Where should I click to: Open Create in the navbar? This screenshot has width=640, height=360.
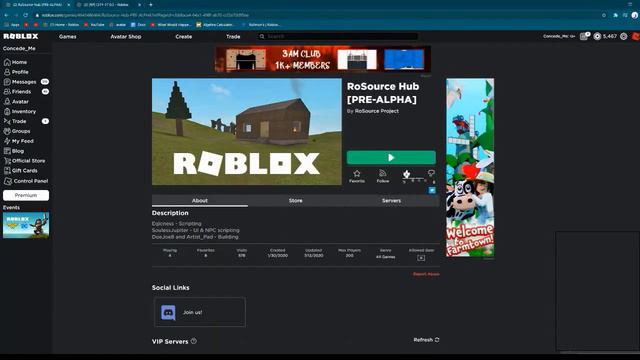[x=184, y=36]
